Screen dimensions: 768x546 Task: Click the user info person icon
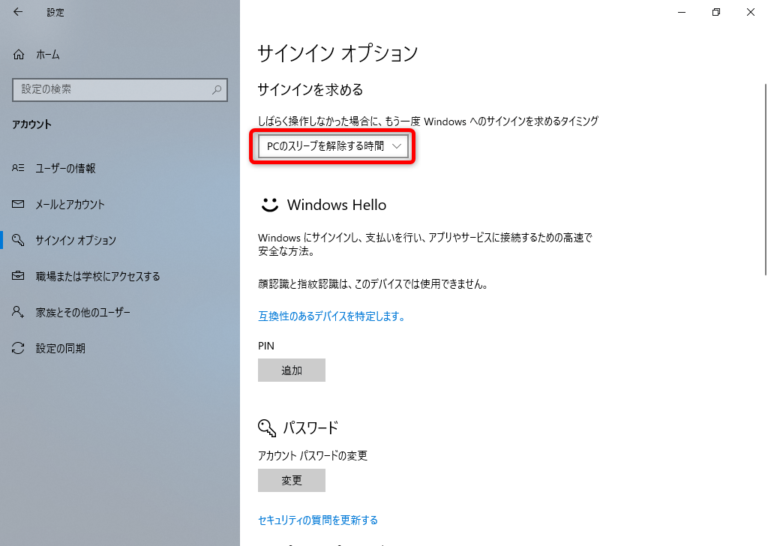point(18,168)
